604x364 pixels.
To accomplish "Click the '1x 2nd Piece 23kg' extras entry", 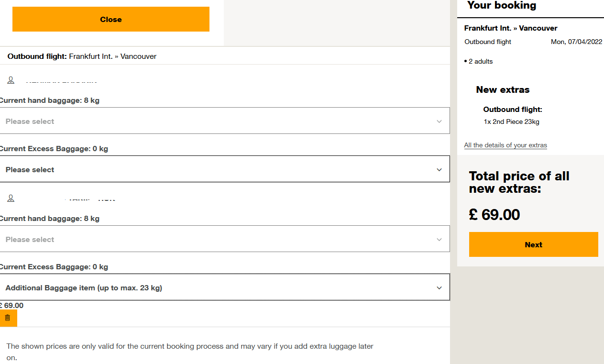I will coord(511,121).
